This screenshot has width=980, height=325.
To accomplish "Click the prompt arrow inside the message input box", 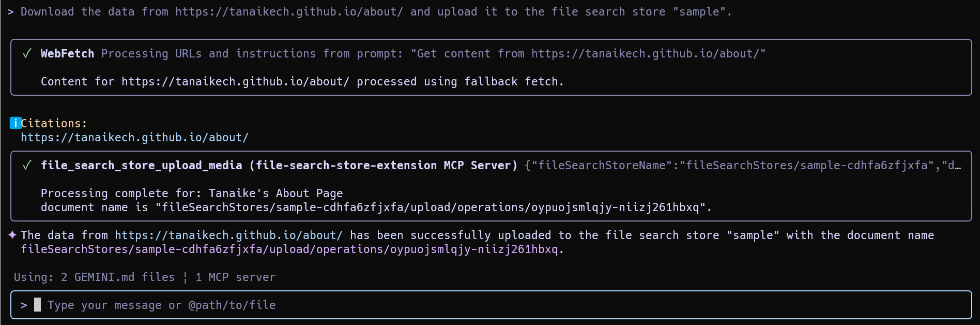I will coord(24,305).
